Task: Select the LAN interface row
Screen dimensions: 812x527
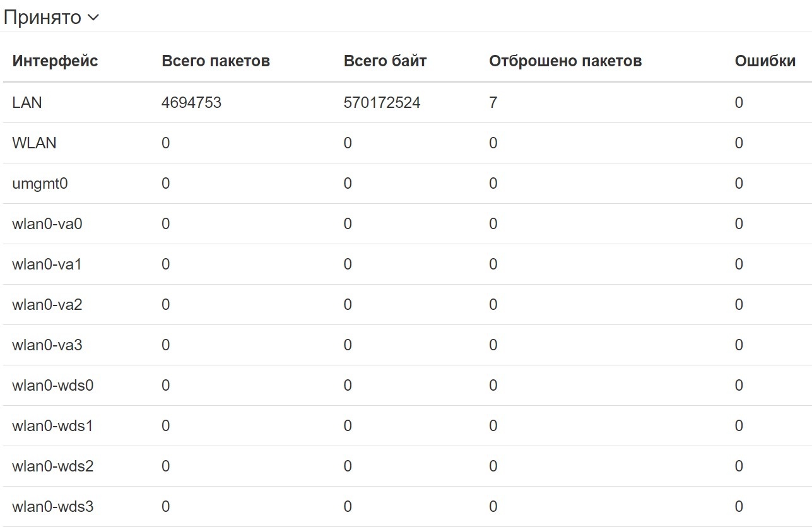Action: pyautogui.click(x=27, y=103)
